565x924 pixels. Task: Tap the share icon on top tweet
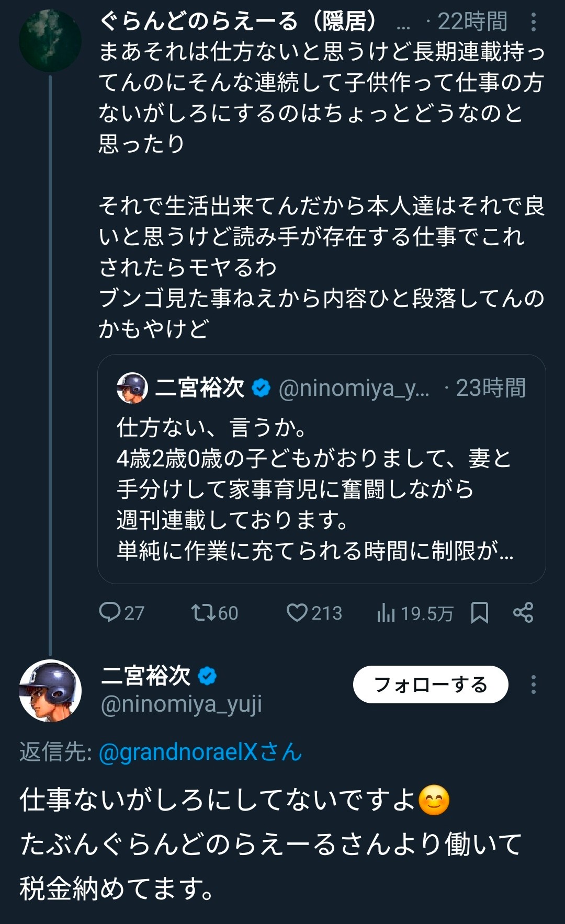point(523,612)
